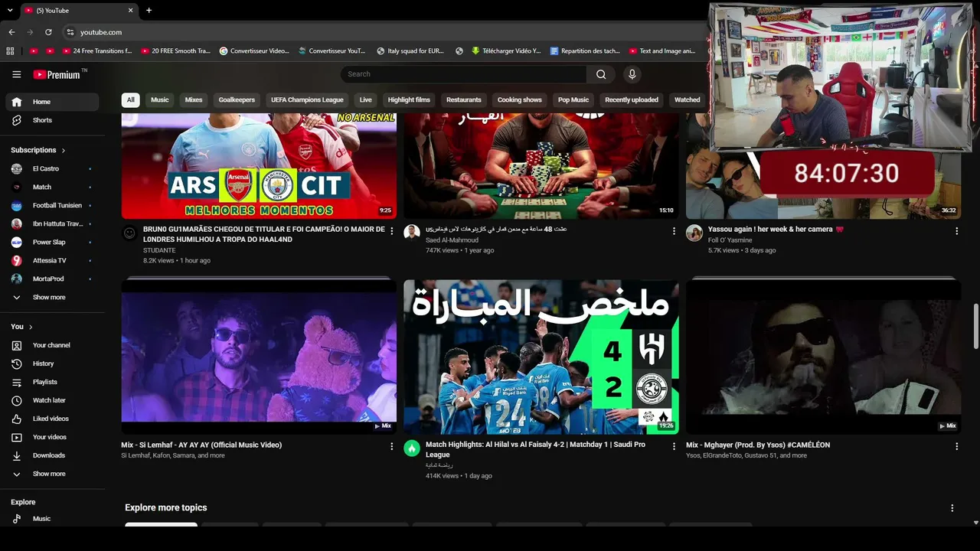Open Downloads in the sidebar
Image resolution: width=980 pixels, height=551 pixels.
click(52, 455)
